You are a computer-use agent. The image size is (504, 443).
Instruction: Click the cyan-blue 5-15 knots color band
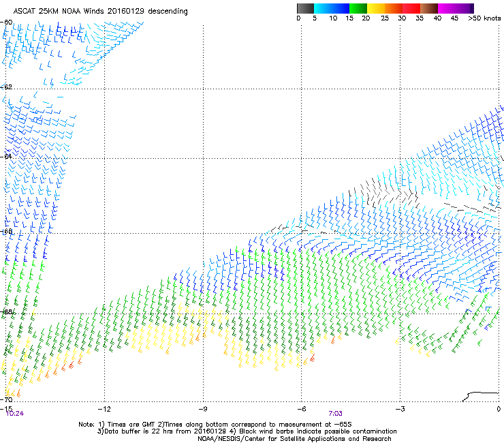point(332,8)
